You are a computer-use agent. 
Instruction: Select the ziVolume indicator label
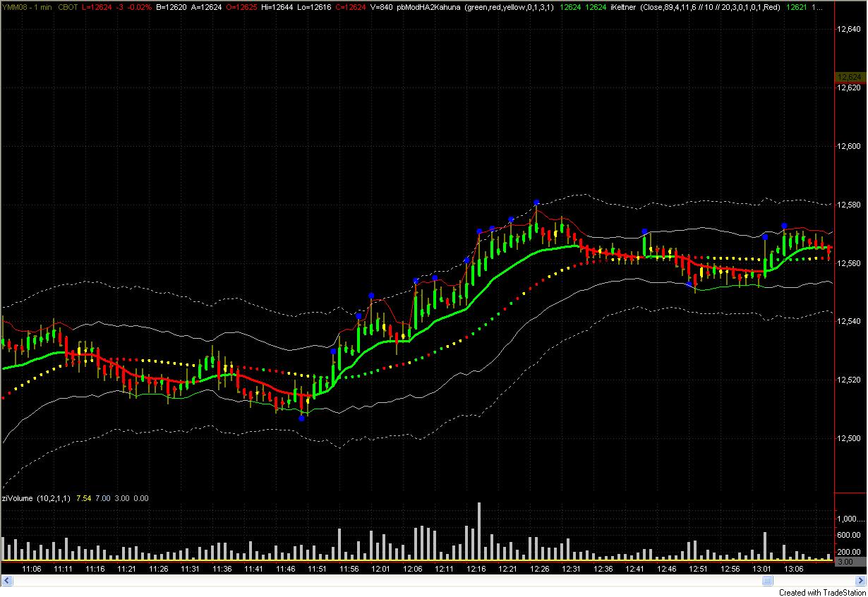pos(17,498)
